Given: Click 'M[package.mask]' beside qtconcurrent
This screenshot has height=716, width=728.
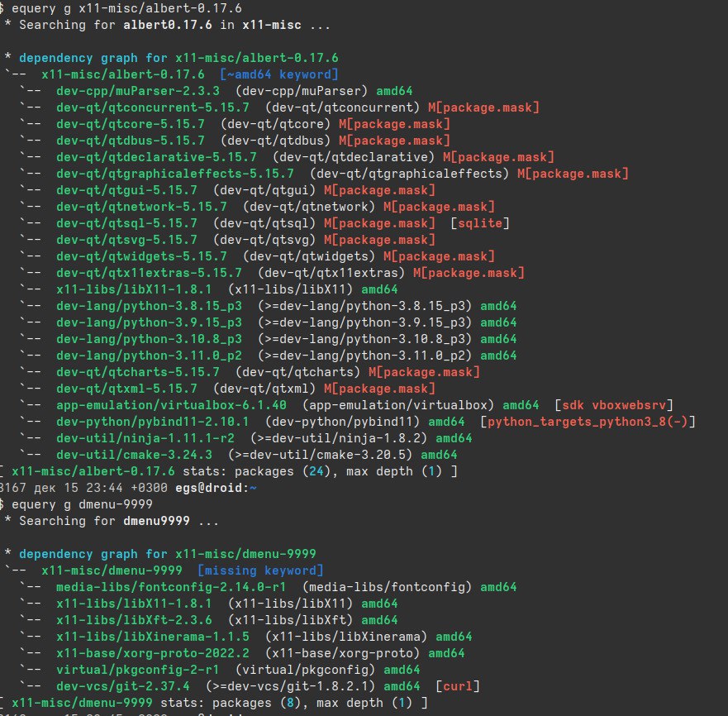Looking at the screenshot, I should 483,107.
